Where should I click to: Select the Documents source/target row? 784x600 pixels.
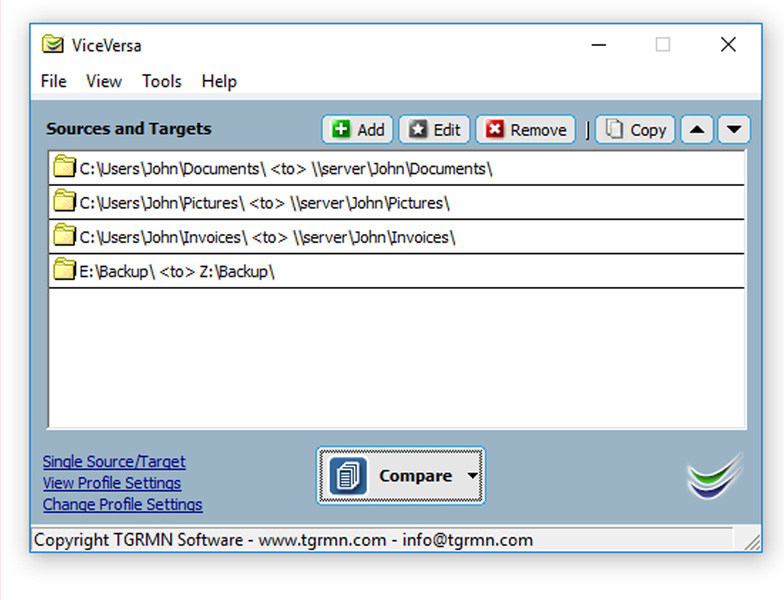pyautogui.click(x=396, y=168)
